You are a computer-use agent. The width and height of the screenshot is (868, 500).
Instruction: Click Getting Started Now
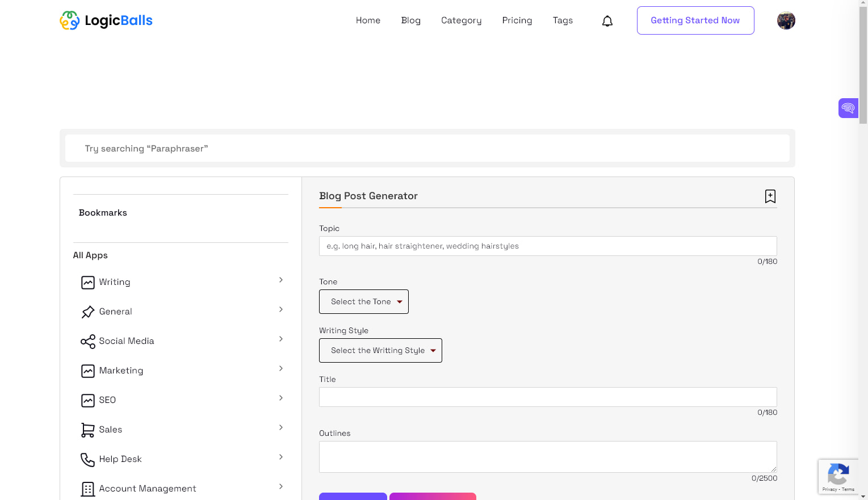[695, 20]
